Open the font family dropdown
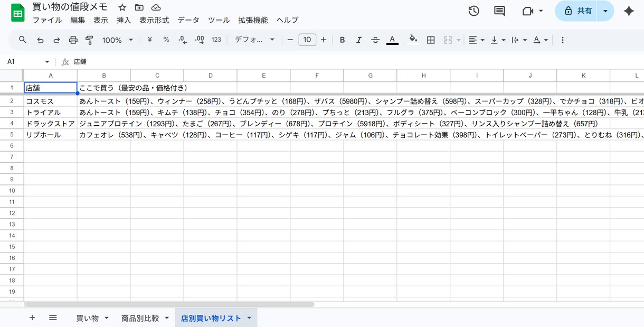This screenshot has height=327, width=644. coord(255,40)
